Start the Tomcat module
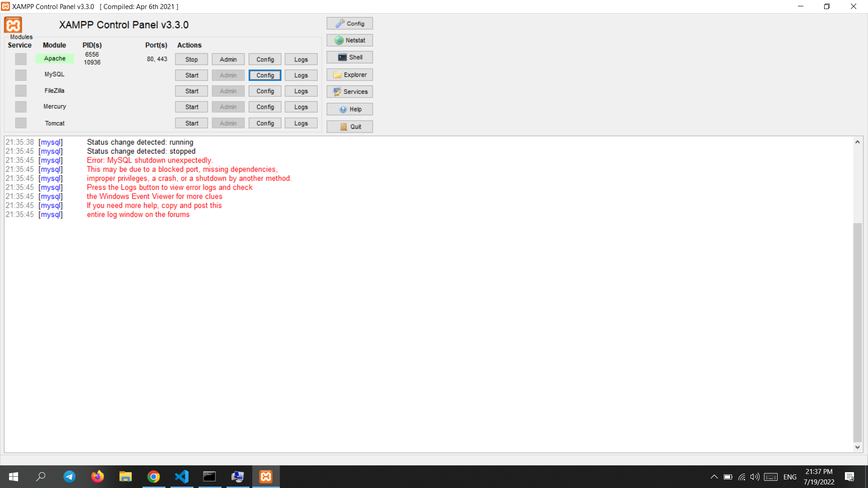 click(x=192, y=123)
